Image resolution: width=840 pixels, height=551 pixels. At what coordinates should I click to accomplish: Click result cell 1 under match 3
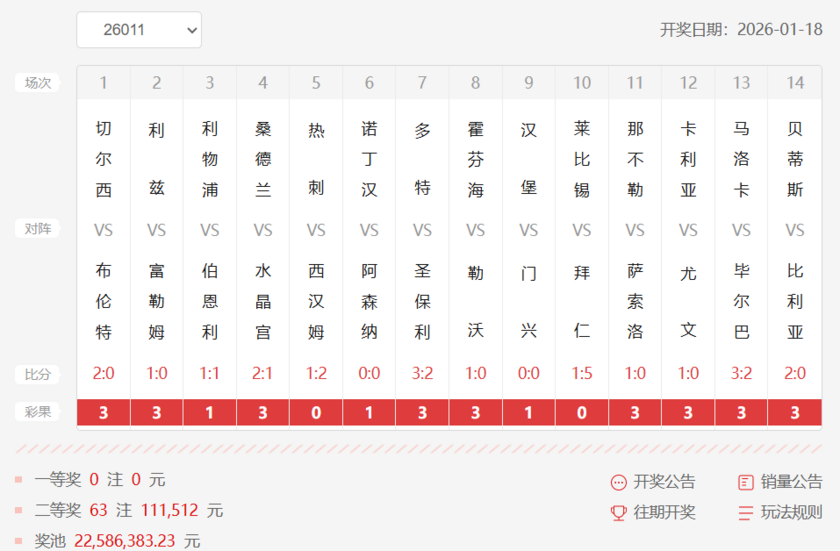[209, 412]
